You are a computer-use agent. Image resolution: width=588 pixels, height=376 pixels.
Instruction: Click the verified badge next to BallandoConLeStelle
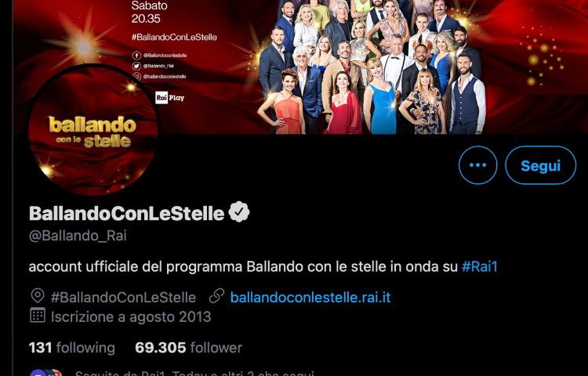pos(239,212)
